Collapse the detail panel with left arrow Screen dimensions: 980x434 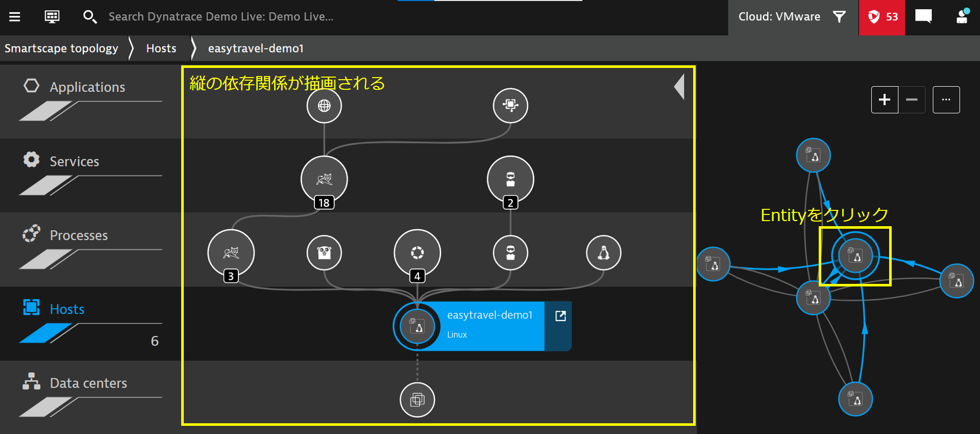[679, 87]
